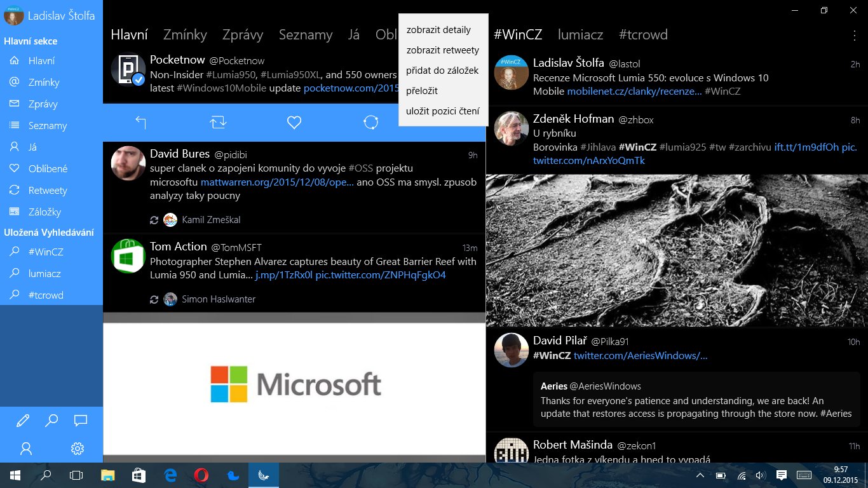868x488 pixels.
Task: Open the ift.tt/1m9dfOh link in Zdeněk Hofman tweet
Action: [806, 147]
